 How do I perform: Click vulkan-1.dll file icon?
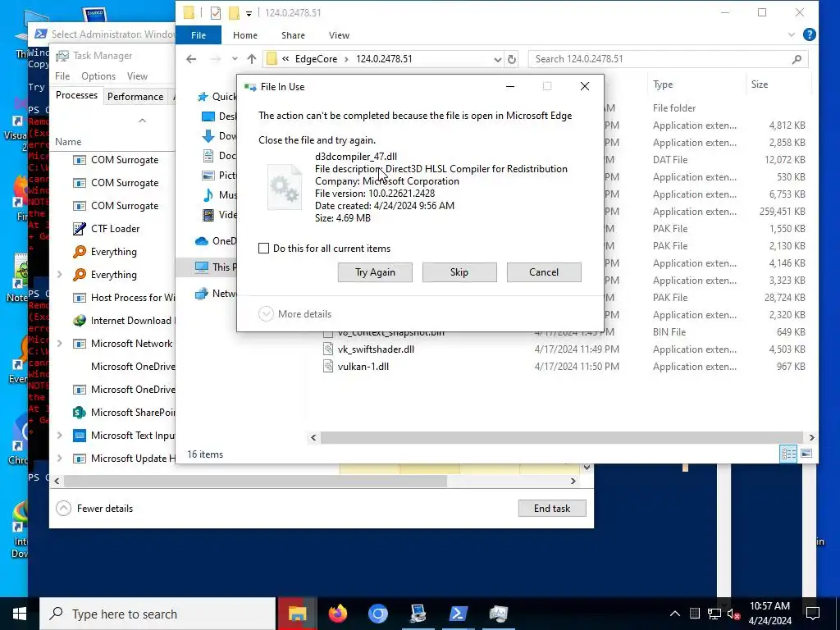tap(328, 367)
